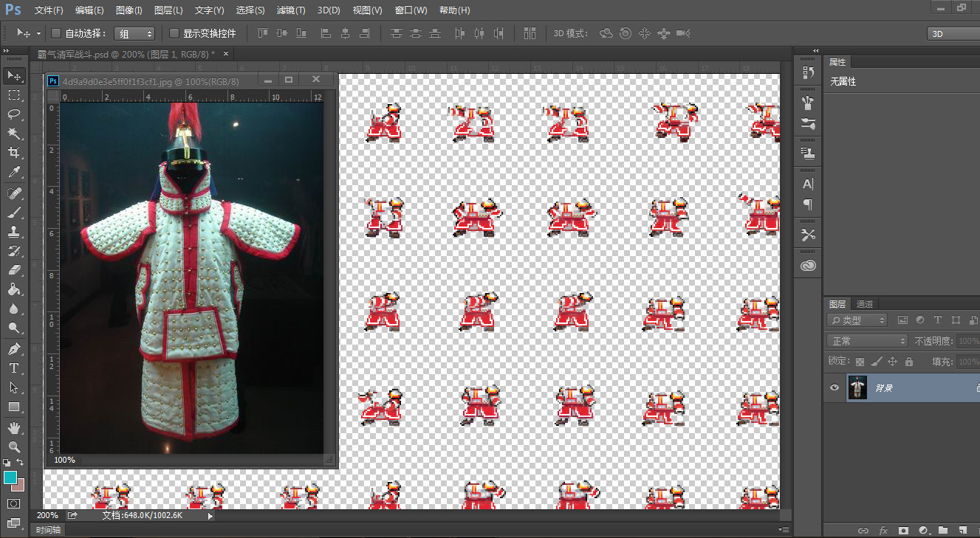Click the foreground color swatch
This screenshot has width=980, height=538.
pyautogui.click(x=10, y=477)
